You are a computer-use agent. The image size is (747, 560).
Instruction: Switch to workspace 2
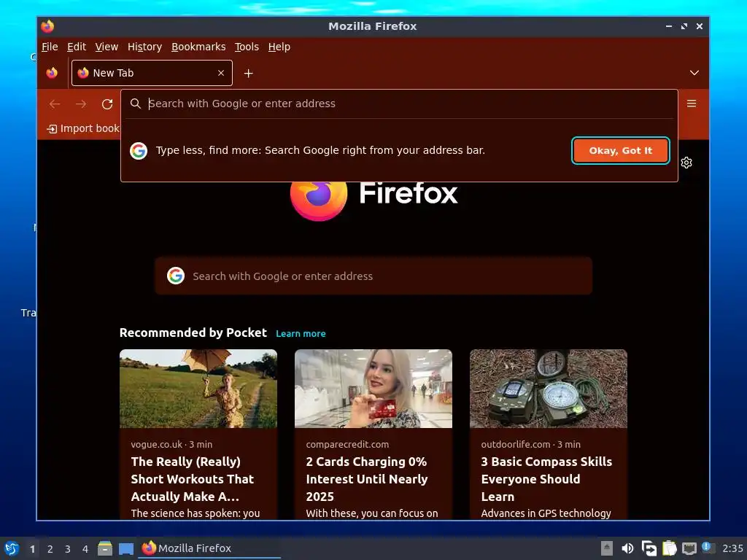pyautogui.click(x=50, y=549)
